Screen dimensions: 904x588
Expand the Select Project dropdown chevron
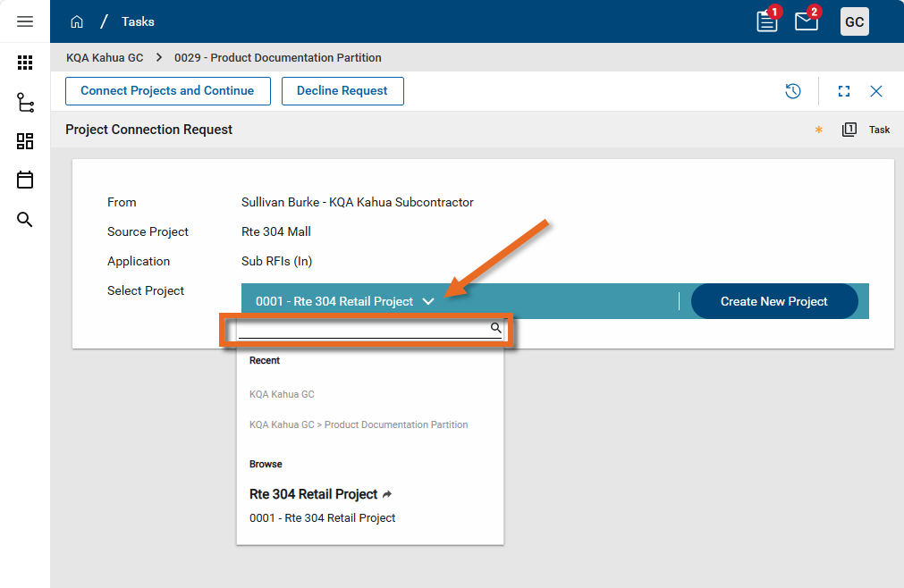point(428,302)
